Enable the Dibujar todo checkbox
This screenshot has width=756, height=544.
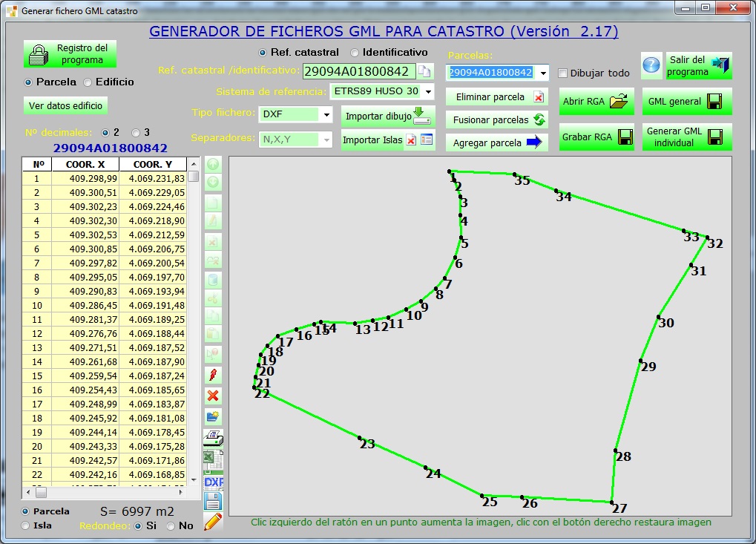point(562,73)
